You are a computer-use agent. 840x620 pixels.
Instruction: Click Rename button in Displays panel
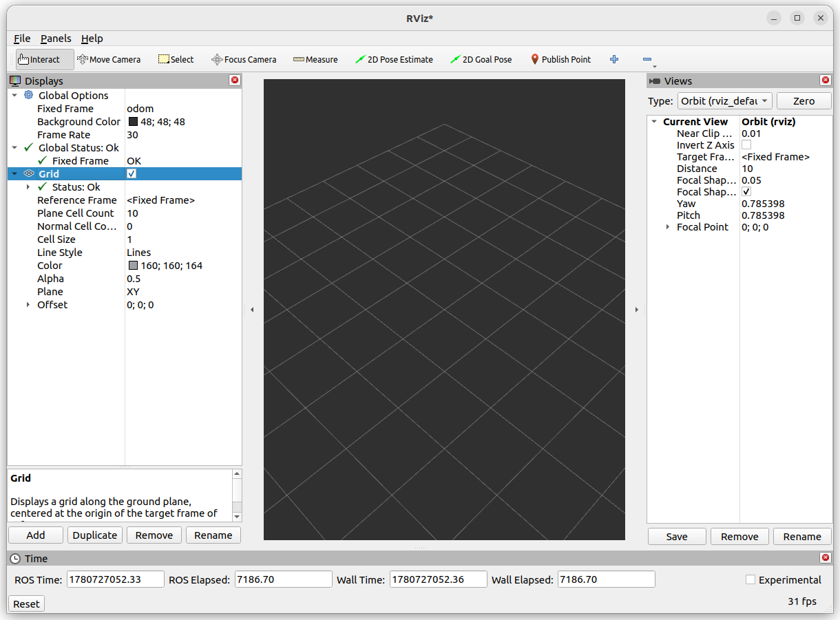point(213,535)
